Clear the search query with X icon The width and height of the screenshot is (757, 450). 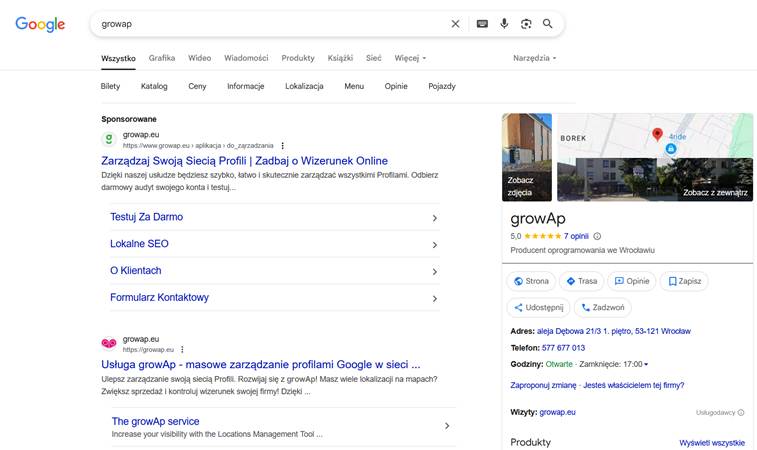pos(455,24)
